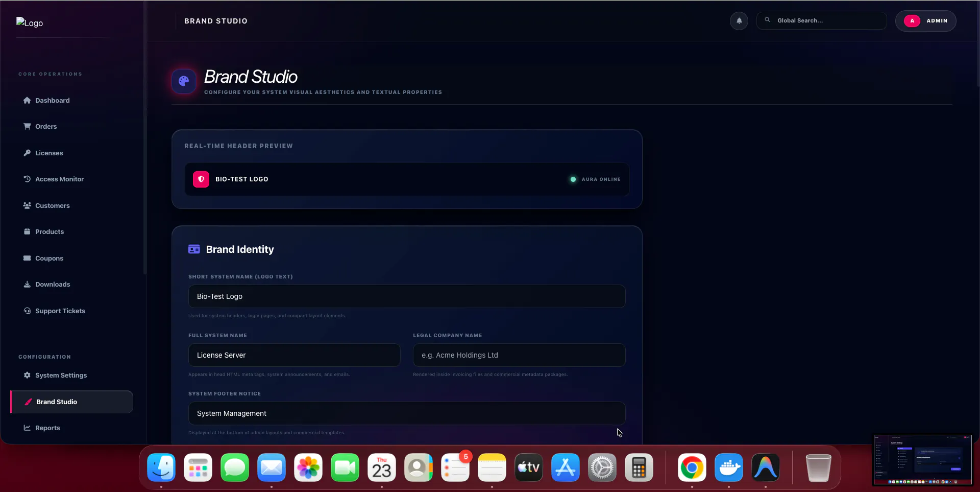Open the Admin avatar circle
Screen dimensions: 980x492
coord(912,21)
